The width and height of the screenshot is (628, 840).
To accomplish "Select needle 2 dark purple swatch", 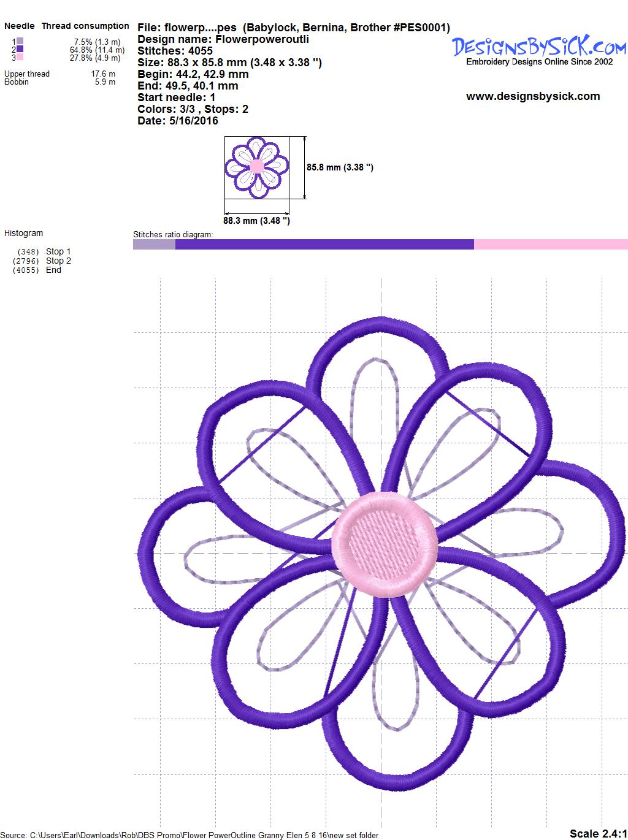I will pyautogui.click(x=20, y=50).
